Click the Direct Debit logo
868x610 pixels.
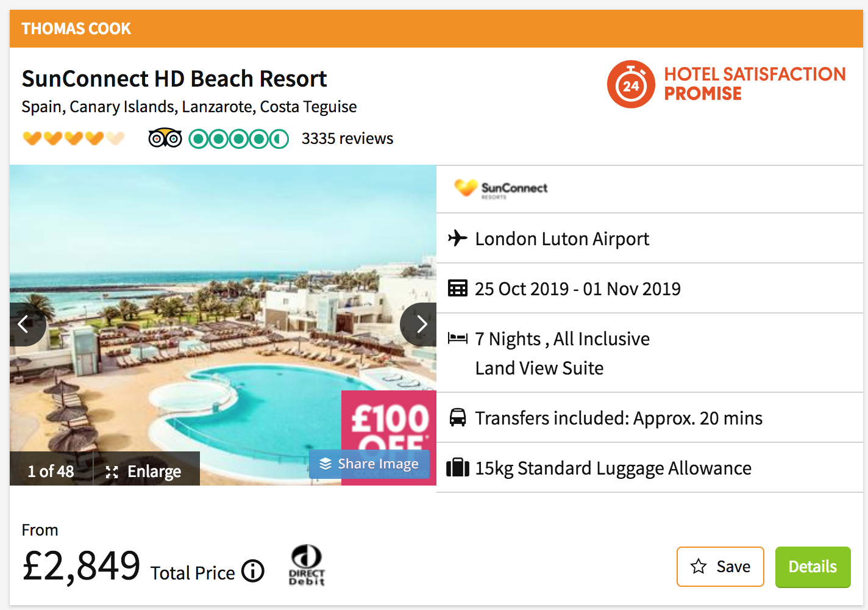click(307, 565)
